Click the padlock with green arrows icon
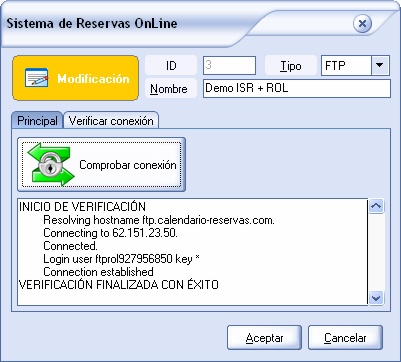The image size is (401, 362). pos(51,164)
